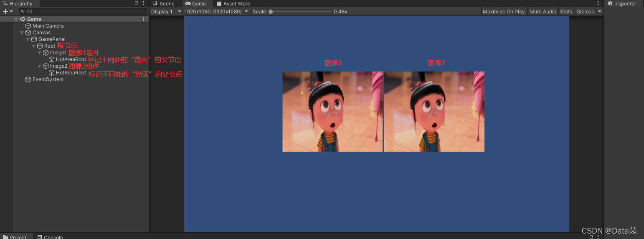Open the bottom panel kebab menu

[x=598, y=237]
